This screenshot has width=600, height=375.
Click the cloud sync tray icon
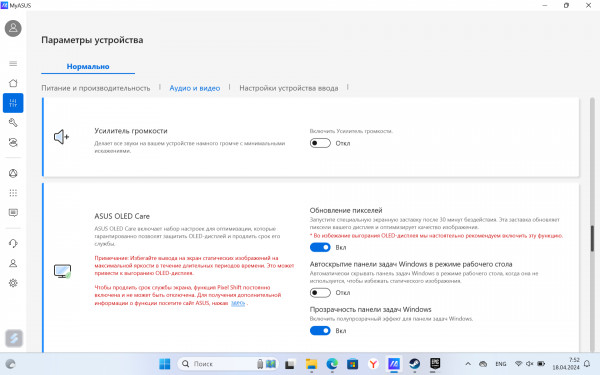coord(483,364)
